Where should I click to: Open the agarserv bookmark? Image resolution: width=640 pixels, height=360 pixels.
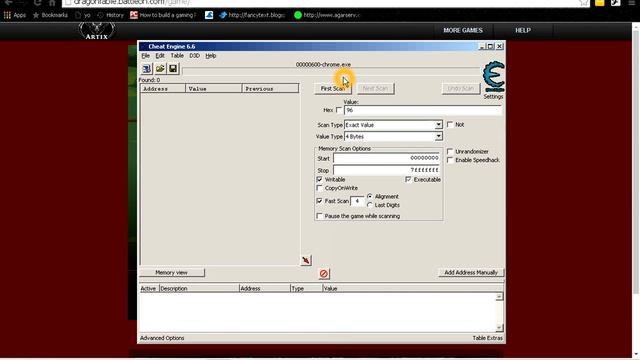point(327,15)
